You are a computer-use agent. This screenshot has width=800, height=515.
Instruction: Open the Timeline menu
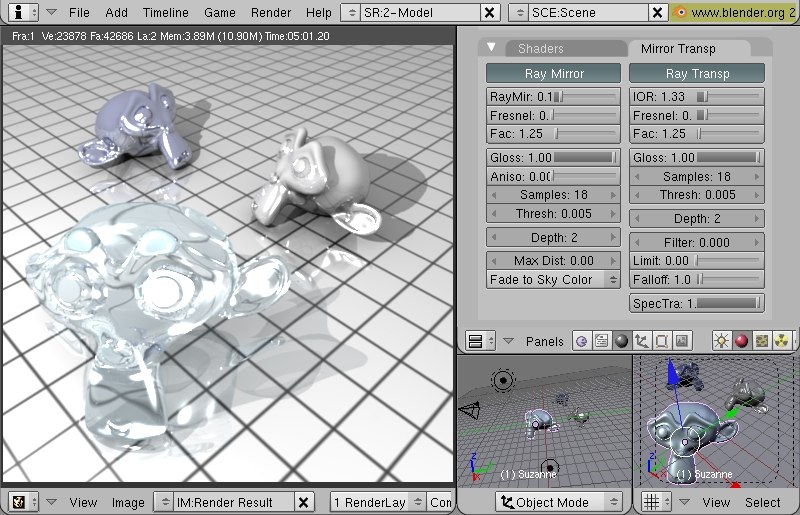pos(166,12)
